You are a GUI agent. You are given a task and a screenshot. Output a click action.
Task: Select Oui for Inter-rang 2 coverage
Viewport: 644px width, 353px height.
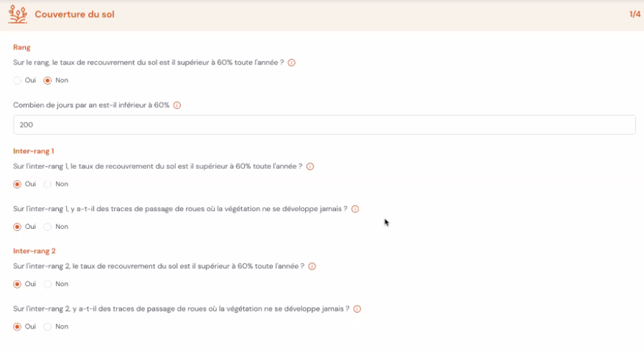pyautogui.click(x=17, y=284)
